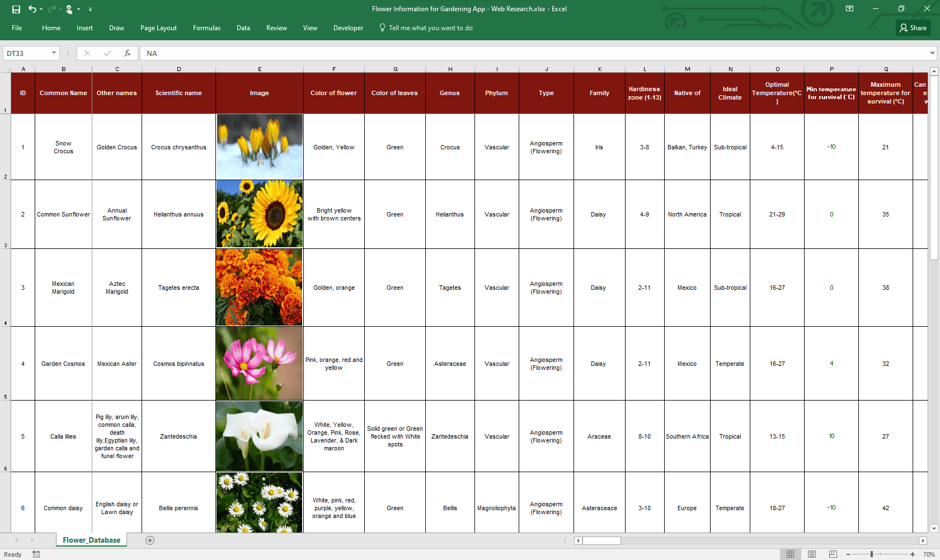940x560 pixels.
Task: Select the Southern Africa cell
Action: coord(687,436)
